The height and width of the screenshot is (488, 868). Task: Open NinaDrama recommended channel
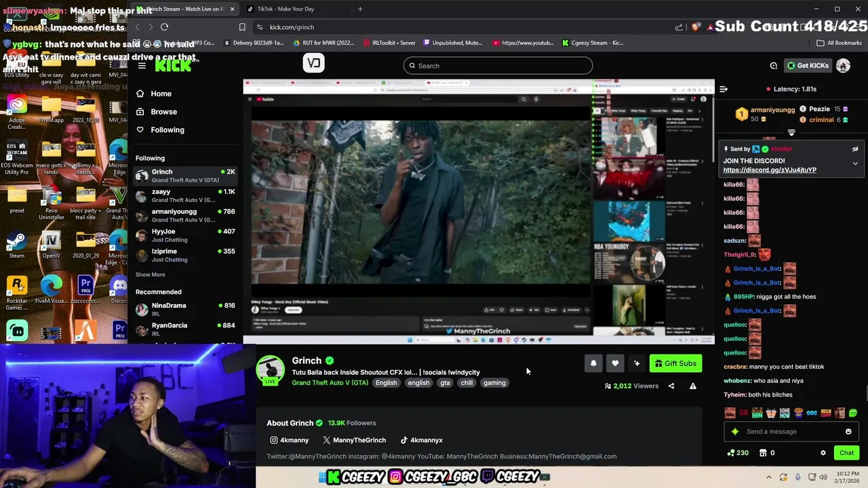[185, 309]
